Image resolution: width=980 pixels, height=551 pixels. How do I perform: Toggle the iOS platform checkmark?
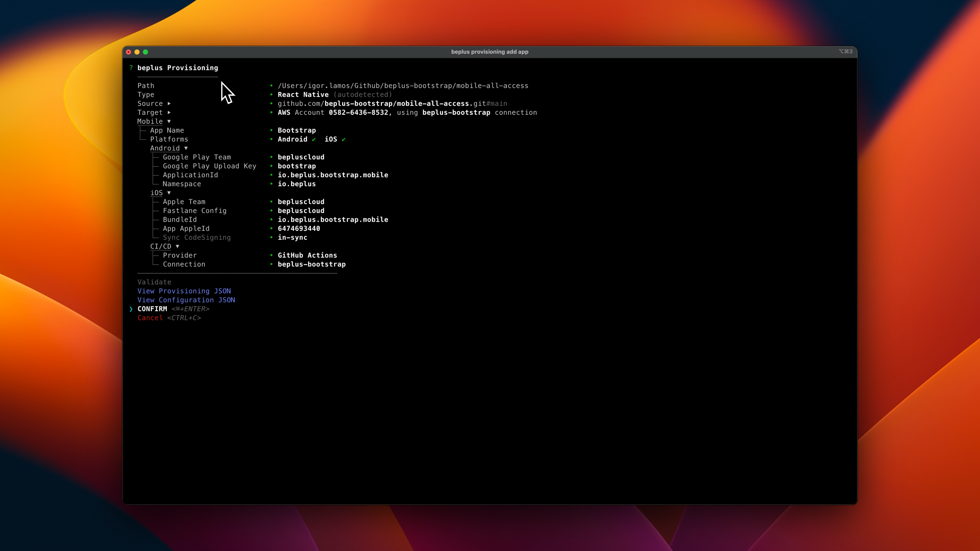[x=344, y=139]
